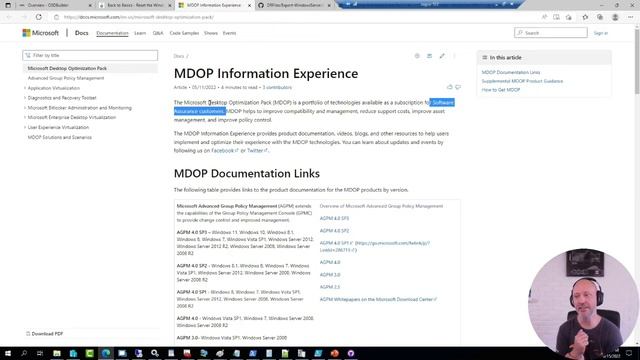Screen dimensions: 640x360
Task: Open Favorites star icon in Edge toolbar
Action: coord(585,17)
